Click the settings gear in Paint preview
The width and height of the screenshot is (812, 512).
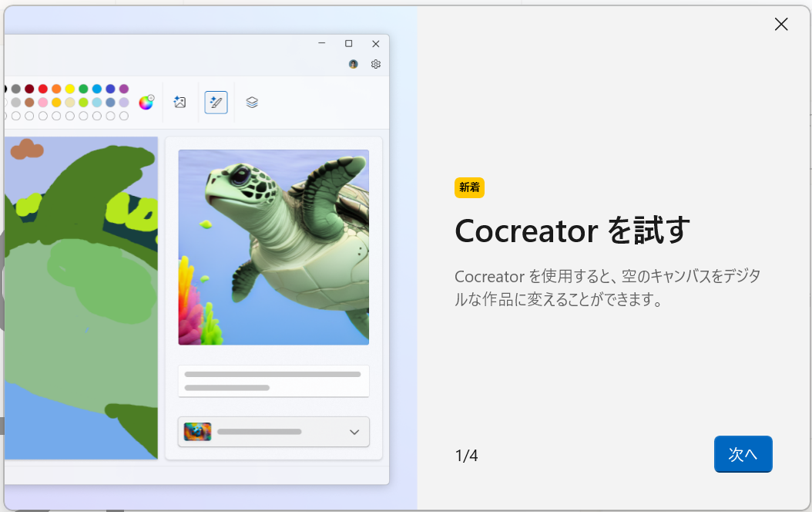coord(376,64)
